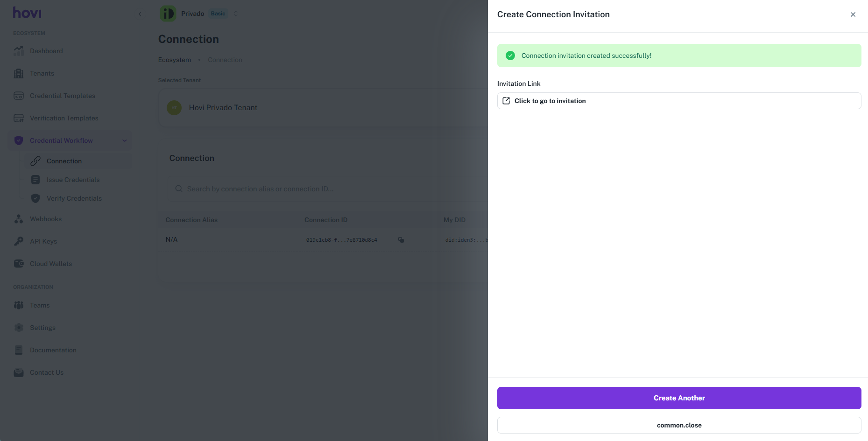
Task: Open Tenants via its building icon
Action: click(19, 73)
